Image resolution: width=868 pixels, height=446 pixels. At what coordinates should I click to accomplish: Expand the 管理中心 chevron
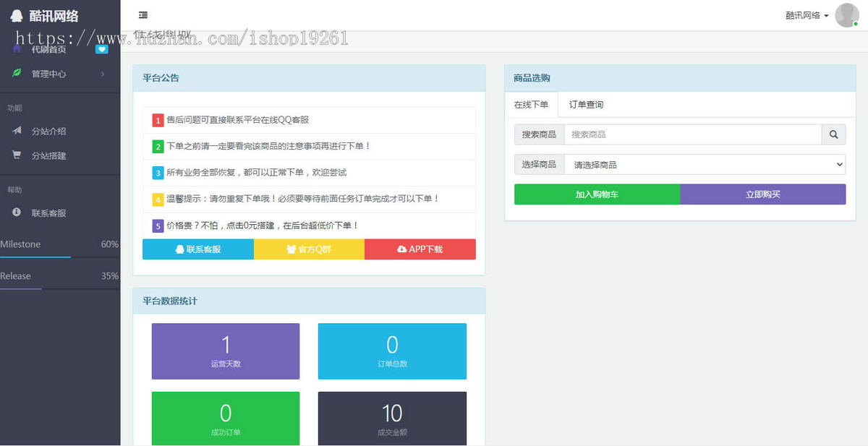[102, 74]
